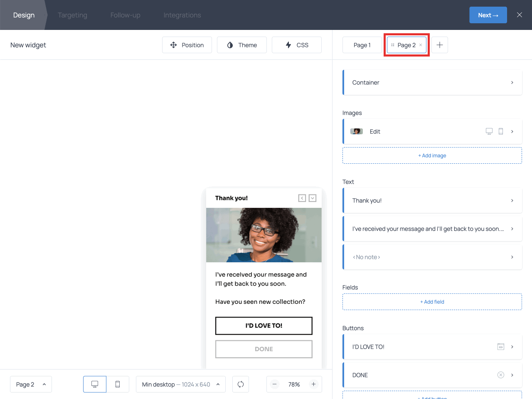Click the Add field link
This screenshot has width=532, height=399.
click(432, 301)
